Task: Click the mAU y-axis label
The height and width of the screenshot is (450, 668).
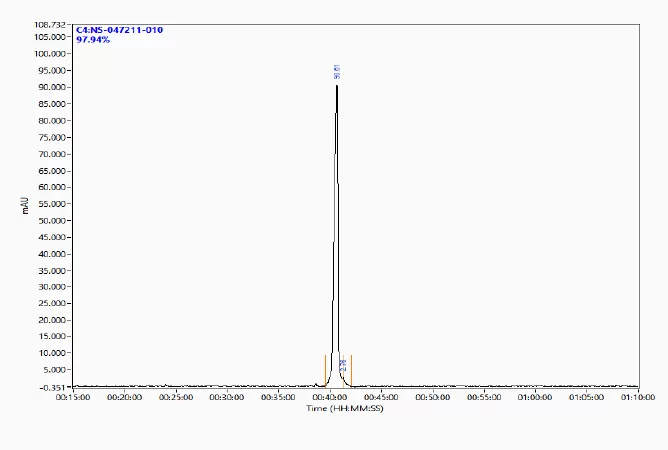Action: pyautogui.click(x=25, y=205)
